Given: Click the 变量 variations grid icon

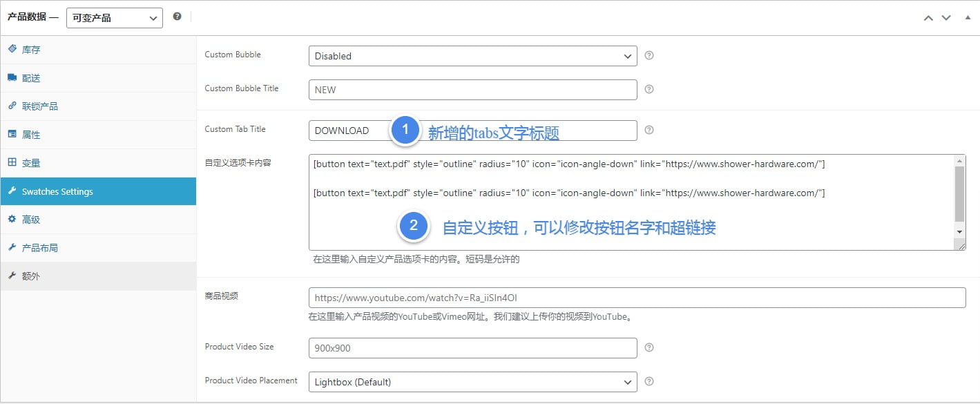Looking at the screenshot, I should pyautogui.click(x=12, y=162).
